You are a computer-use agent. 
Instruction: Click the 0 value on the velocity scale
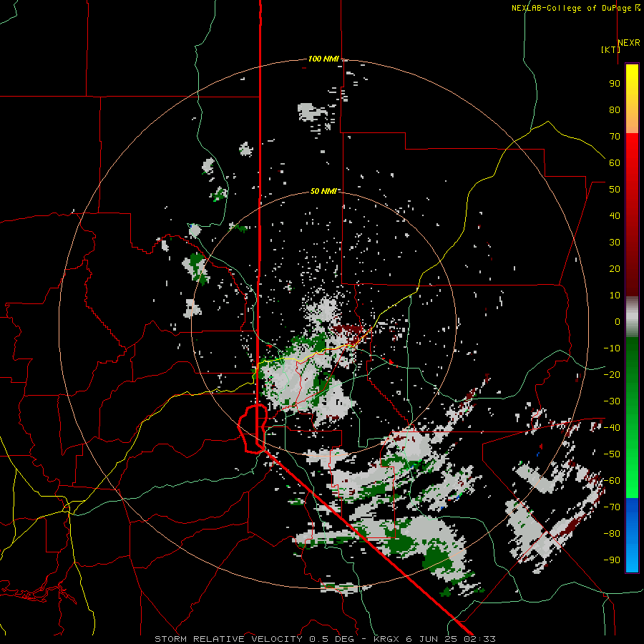[x=618, y=321]
